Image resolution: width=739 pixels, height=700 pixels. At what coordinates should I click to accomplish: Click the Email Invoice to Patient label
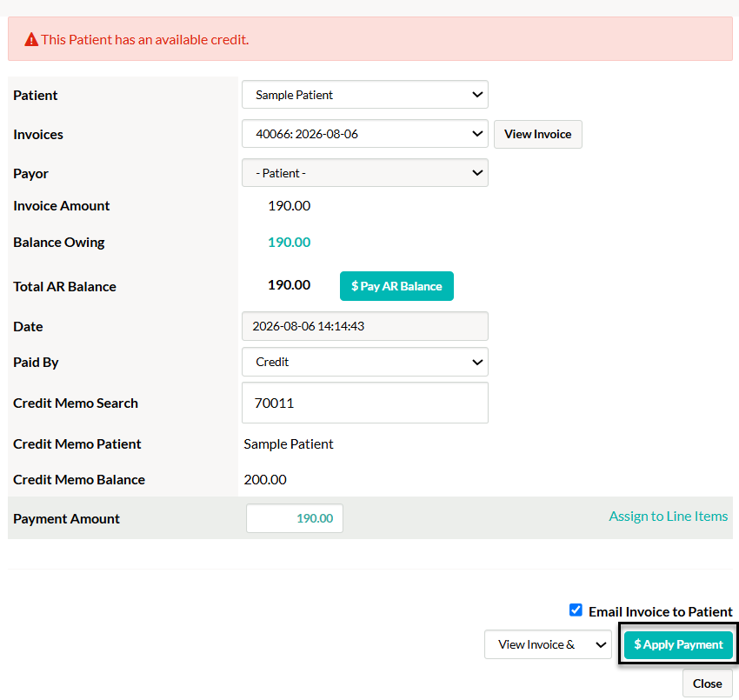point(660,612)
